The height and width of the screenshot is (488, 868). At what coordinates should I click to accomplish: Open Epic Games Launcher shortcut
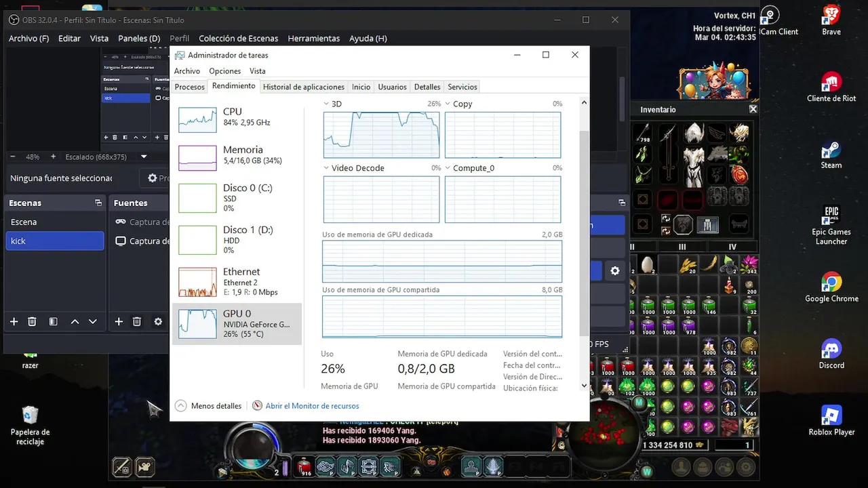pyautogui.click(x=831, y=226)
